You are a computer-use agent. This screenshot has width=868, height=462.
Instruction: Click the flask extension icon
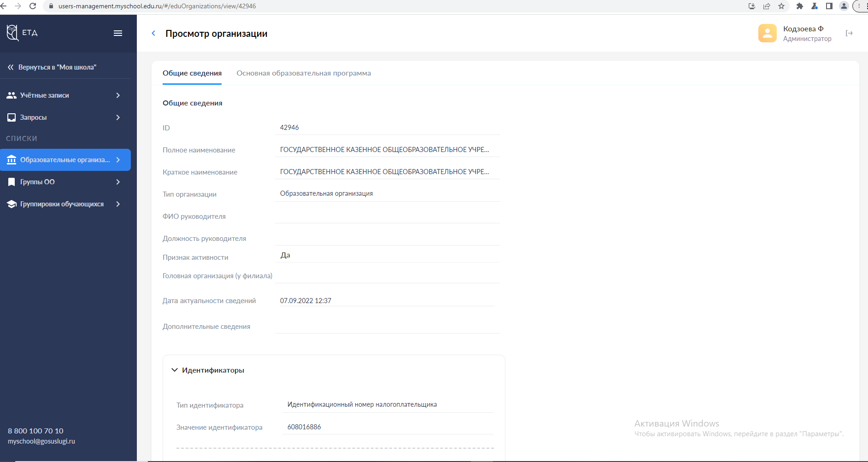(x=815, y=6)
